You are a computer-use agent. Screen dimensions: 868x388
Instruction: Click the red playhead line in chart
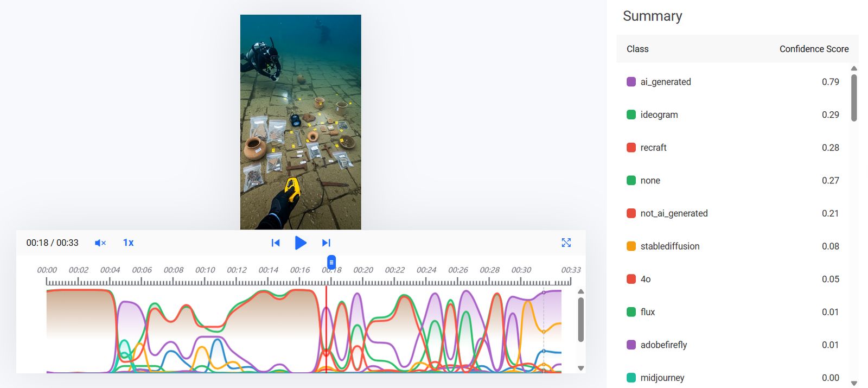[x=327, y=329]
